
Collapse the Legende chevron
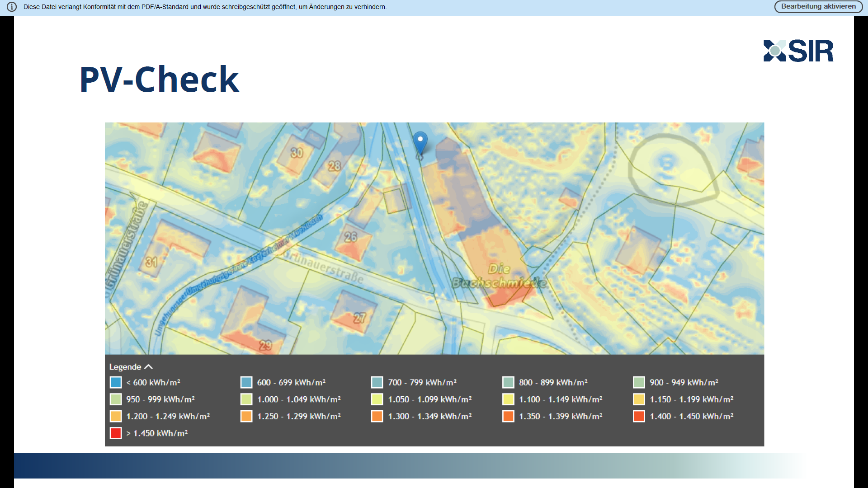149,367
